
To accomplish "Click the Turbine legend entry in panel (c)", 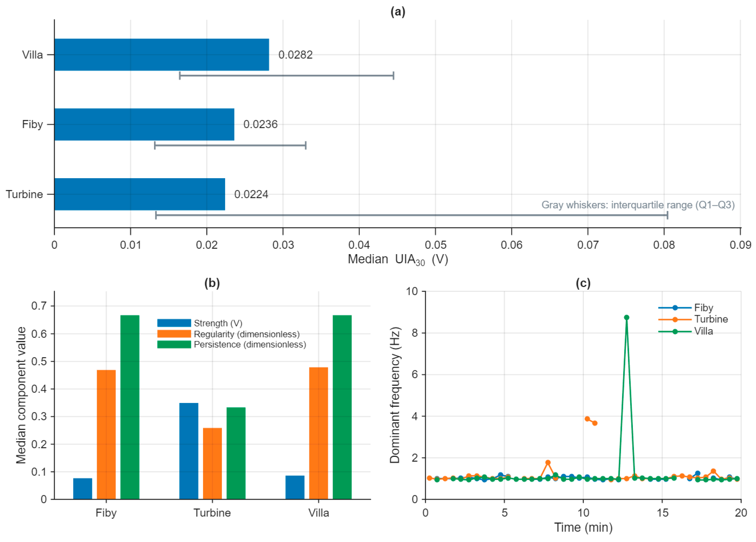I will [693, 319].
